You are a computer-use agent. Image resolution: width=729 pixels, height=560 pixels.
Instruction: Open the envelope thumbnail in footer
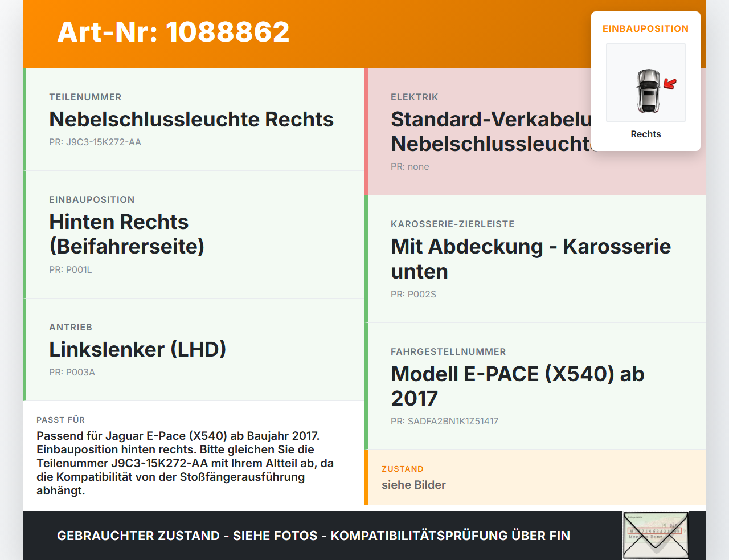(656, 536)
